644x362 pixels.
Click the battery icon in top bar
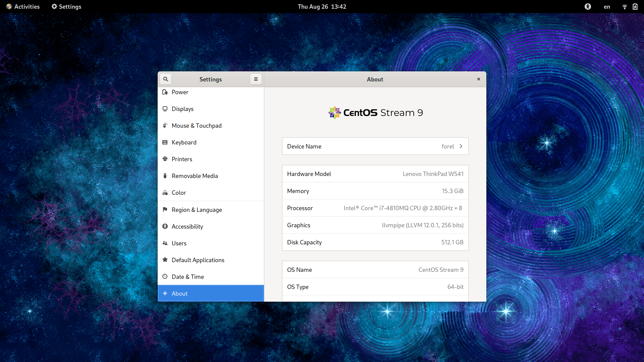click(635, 7)
